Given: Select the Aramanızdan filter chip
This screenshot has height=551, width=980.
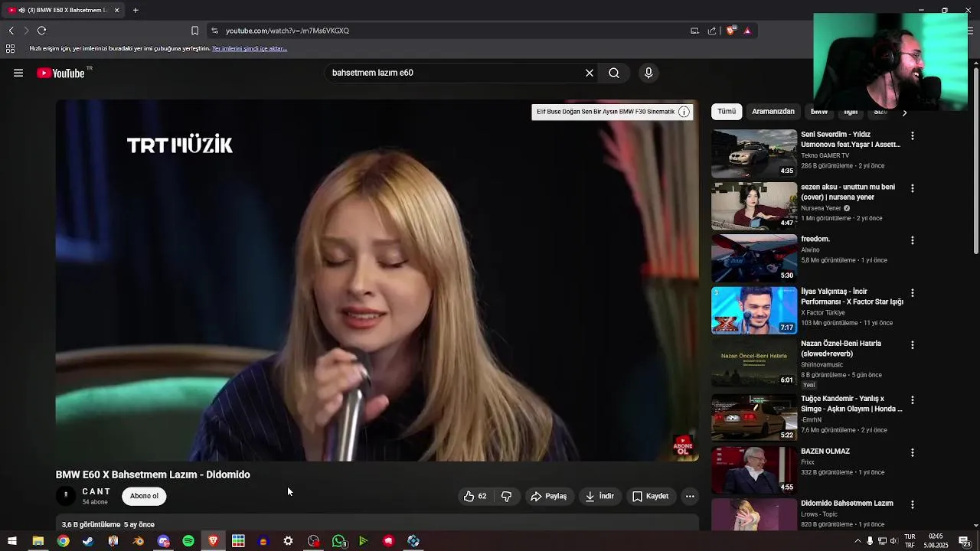Looking at the screenshot, I should point(773,112).
